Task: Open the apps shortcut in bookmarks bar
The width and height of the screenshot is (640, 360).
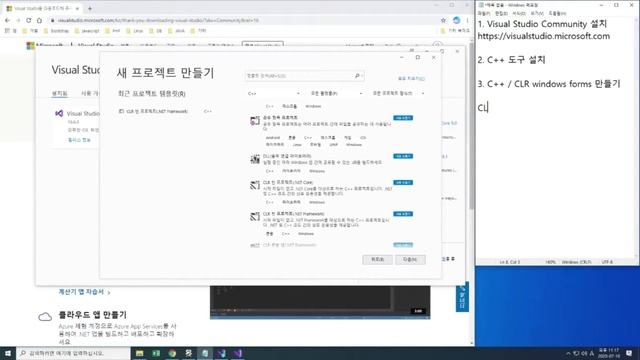Action: click(x=11, y=31)
